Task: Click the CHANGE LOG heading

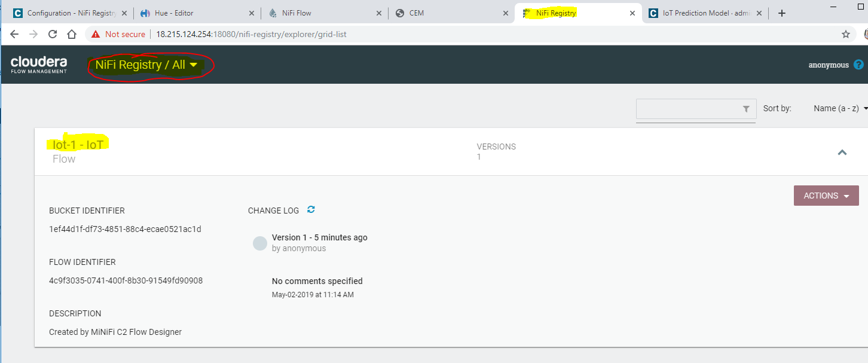Action: click(273, 211)
